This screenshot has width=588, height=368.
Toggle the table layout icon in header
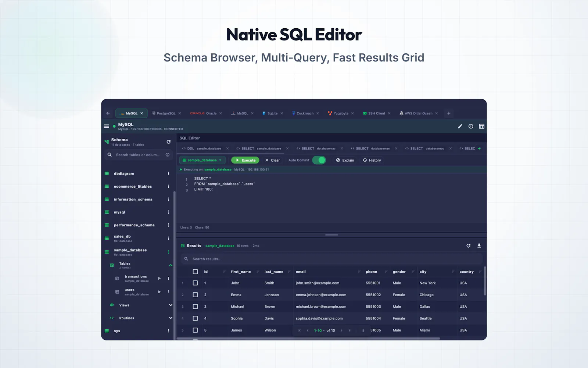481,126
